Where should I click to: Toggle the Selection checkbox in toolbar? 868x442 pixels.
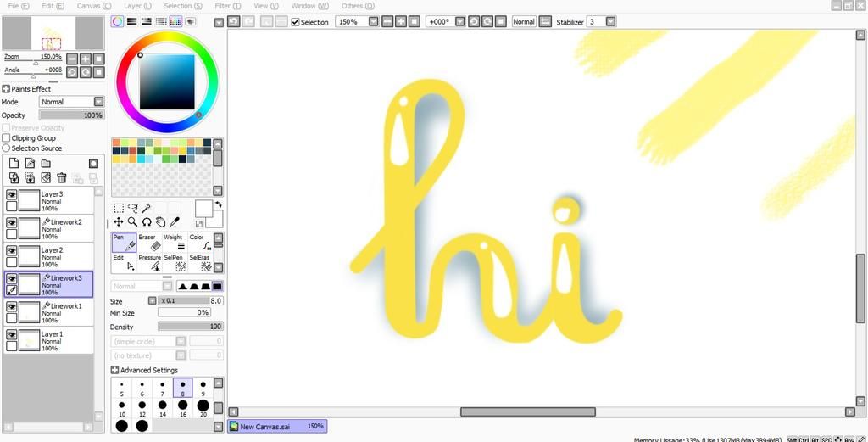[296, 22]
